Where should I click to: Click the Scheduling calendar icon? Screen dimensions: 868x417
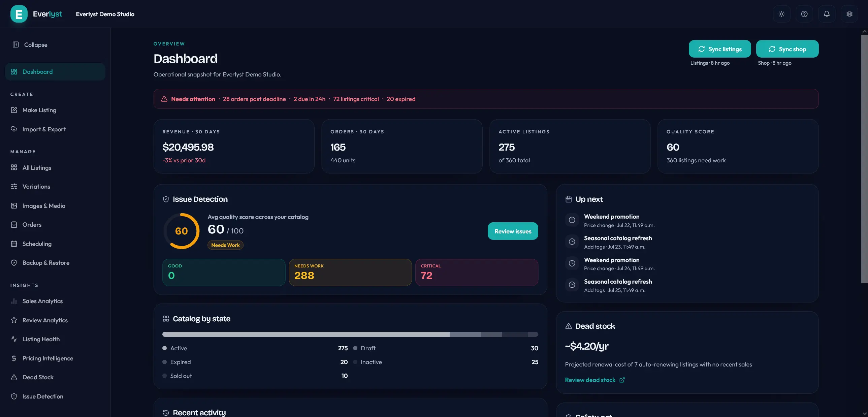point(14,244)
